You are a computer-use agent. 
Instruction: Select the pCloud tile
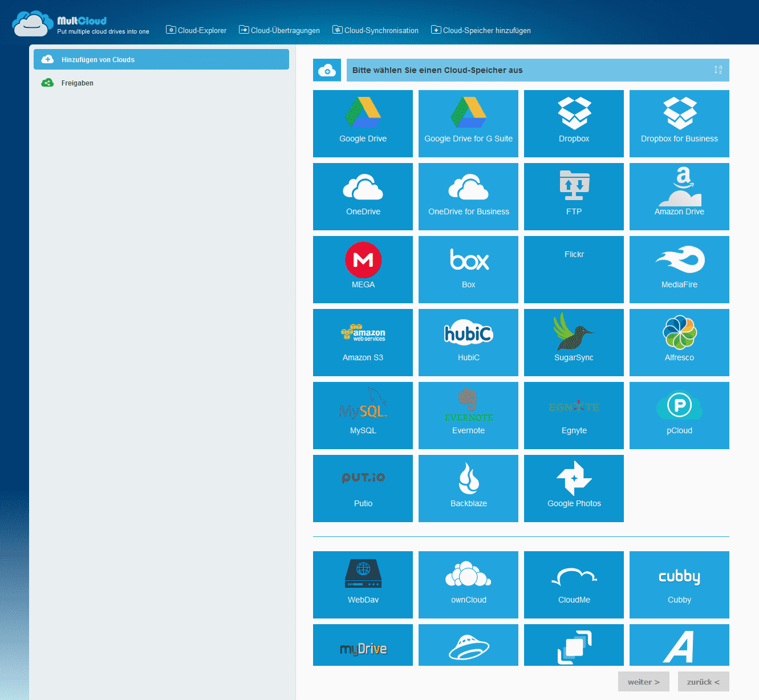(679, 416)
